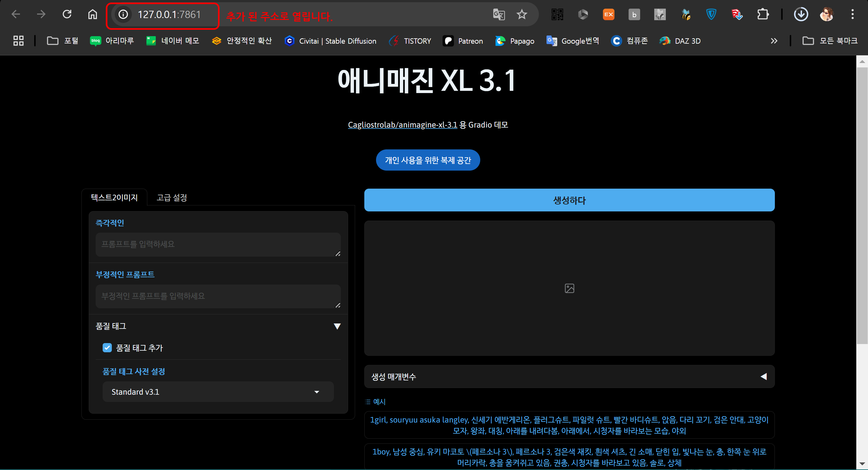Select the 1boy 유키 마코토 example prompt
The image size is (868, 470).
tap(570, 457)
